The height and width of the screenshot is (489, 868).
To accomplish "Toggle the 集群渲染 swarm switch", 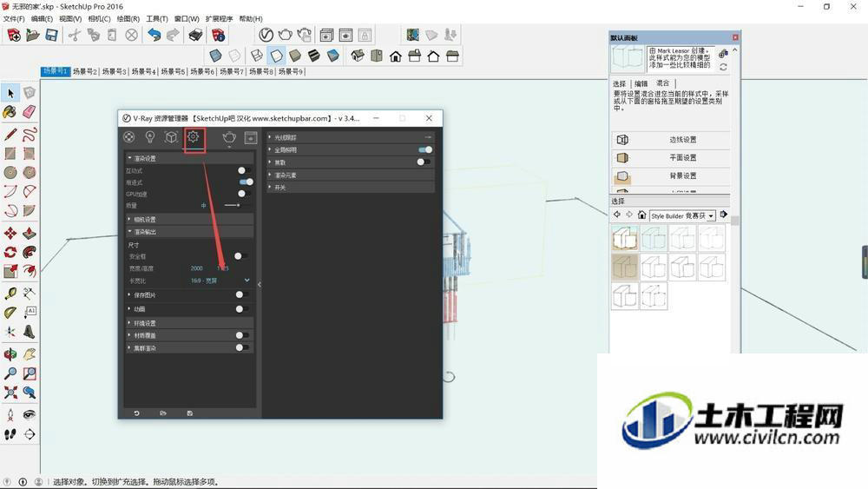I will point(242,347).
